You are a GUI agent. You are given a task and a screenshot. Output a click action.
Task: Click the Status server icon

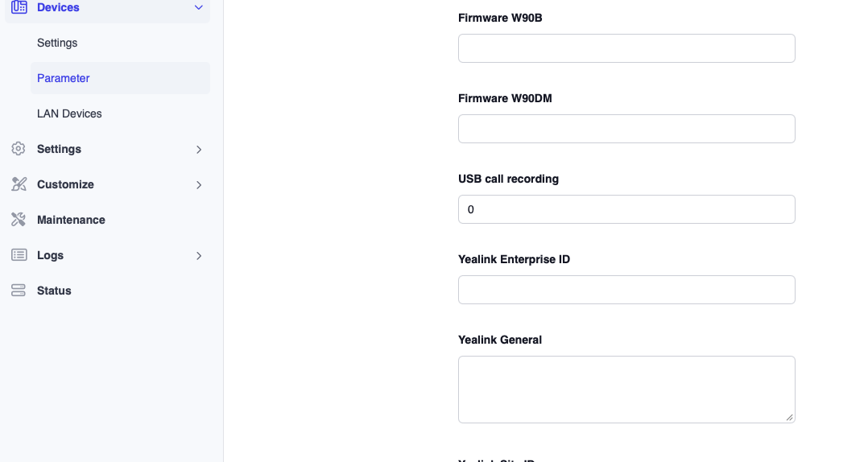19,291
